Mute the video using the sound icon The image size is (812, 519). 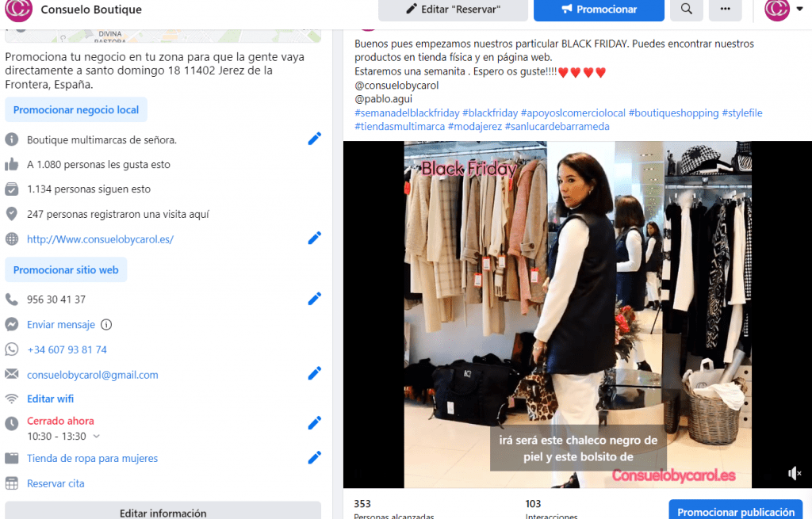(794, 473)
